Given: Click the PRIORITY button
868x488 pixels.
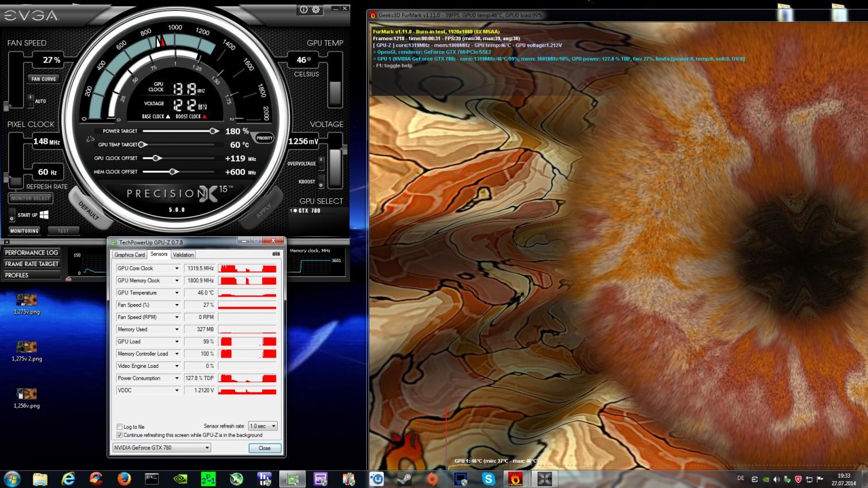Looking at the screenshot, I should pyautogui.click(x=264, y=138).
